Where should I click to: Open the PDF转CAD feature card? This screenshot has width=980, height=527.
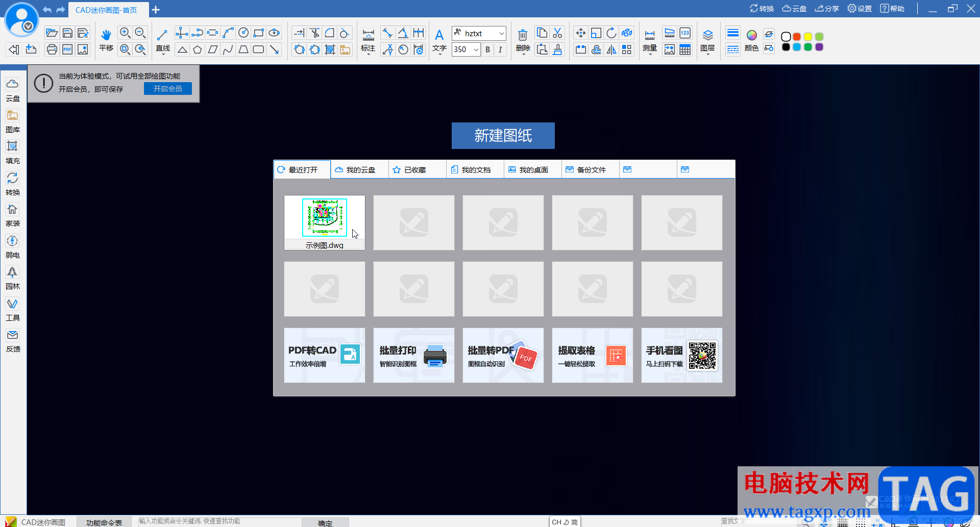coord(325,355)
